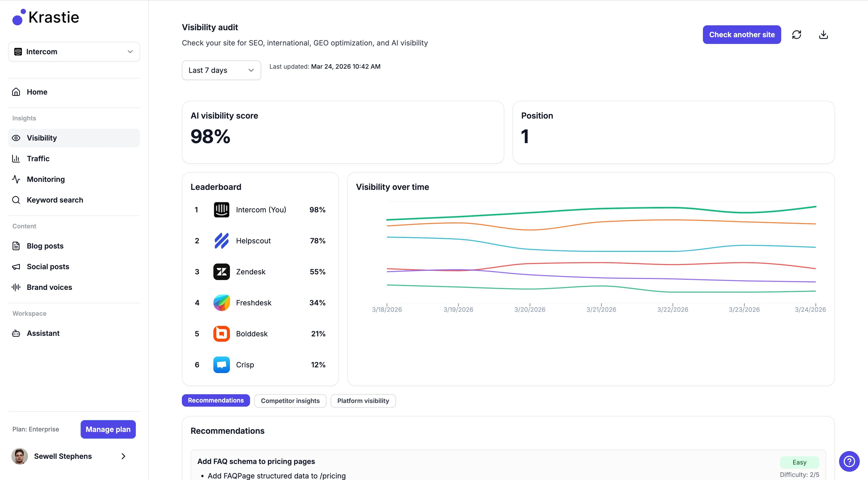
Task: Click the Freshdesk logo in leaderboard
Action: click(221, 303)
